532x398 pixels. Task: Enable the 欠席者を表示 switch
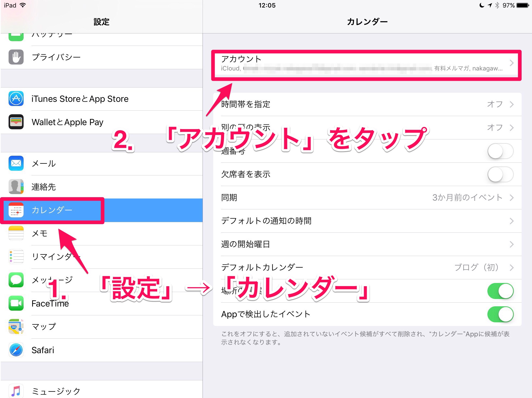(500, 174)
